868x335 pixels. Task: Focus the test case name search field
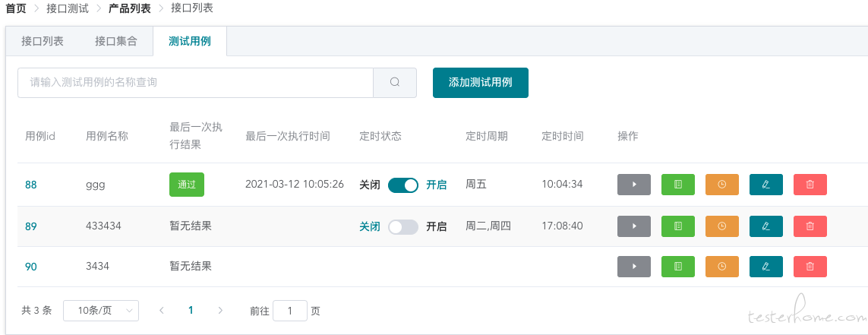[x=195, y=83]
